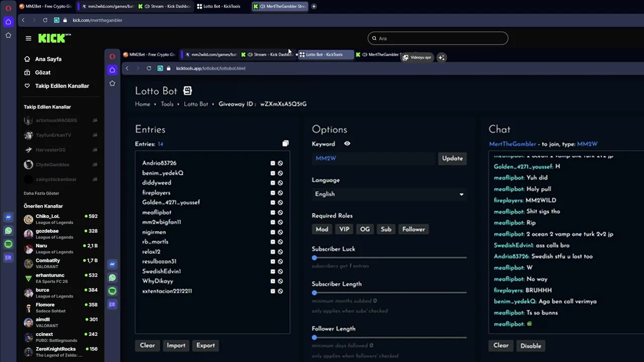This screenshot has height=362, width=644.
Task: Click the ban icon for meaflipbot entry
Action: 280,213
